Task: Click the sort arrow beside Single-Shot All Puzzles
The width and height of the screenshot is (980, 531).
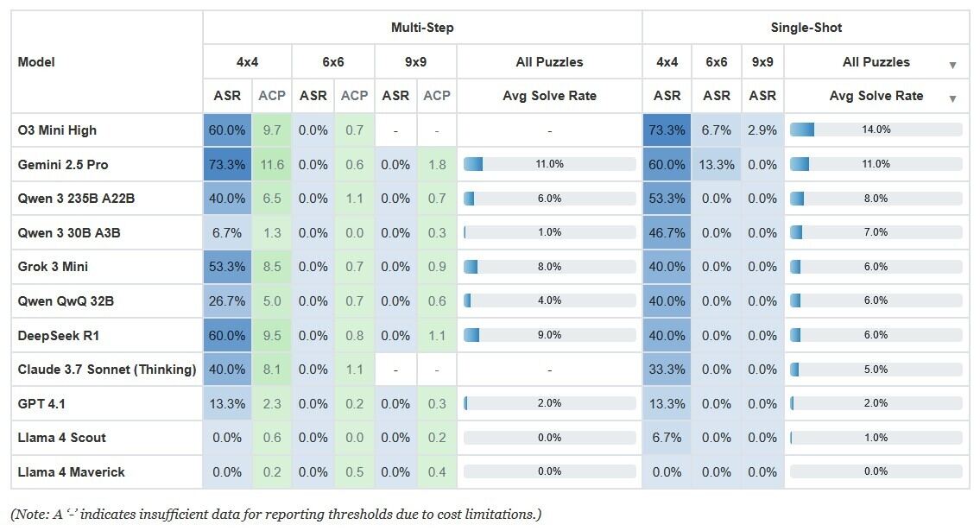Action: point(952,66)
